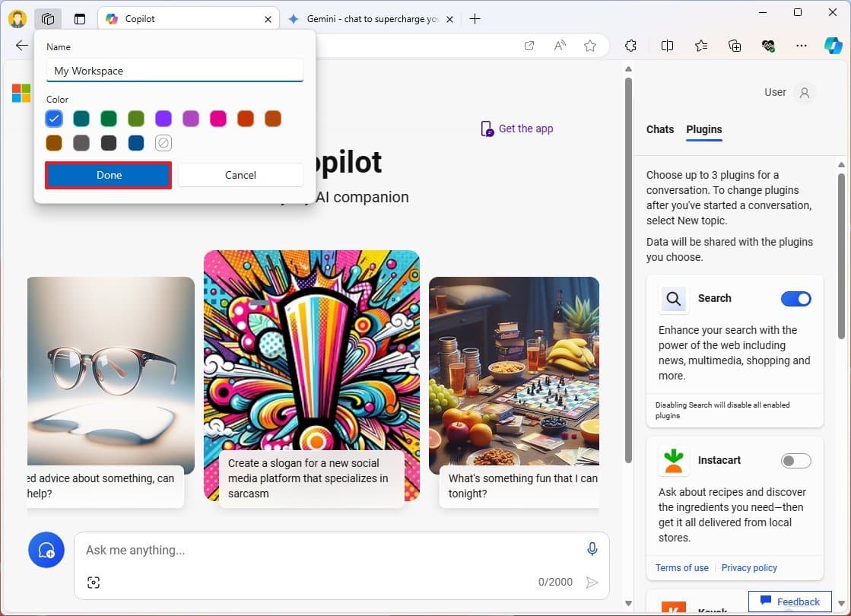
Task: Open the tab actions menu button
Action: [80, 19]
